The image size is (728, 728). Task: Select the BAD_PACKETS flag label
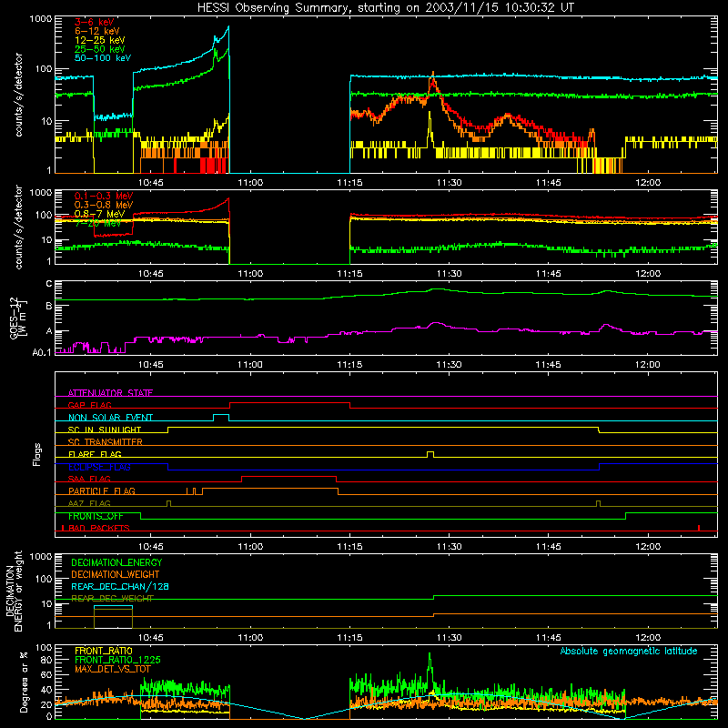coord(99,528)
